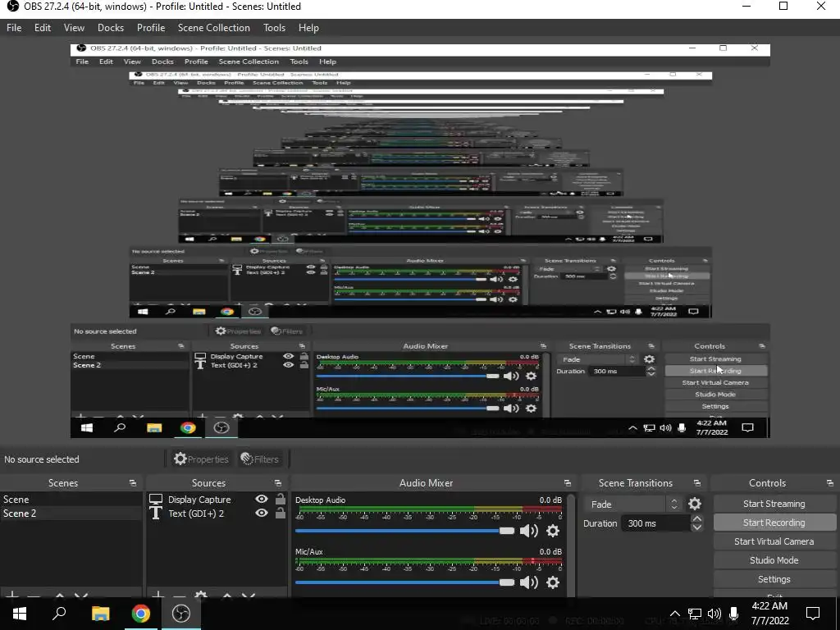This screenshot has height=630, width=840.
Task: Click Start Streaming
Action: [x=774, y=504]
